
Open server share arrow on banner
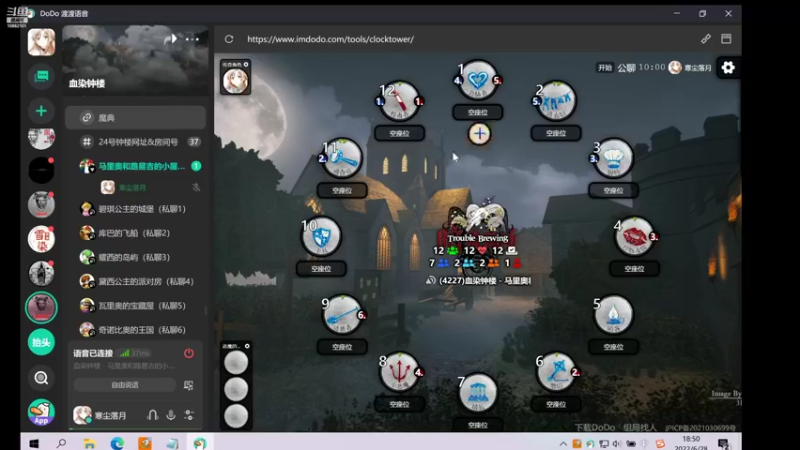(x=171, y=39)
